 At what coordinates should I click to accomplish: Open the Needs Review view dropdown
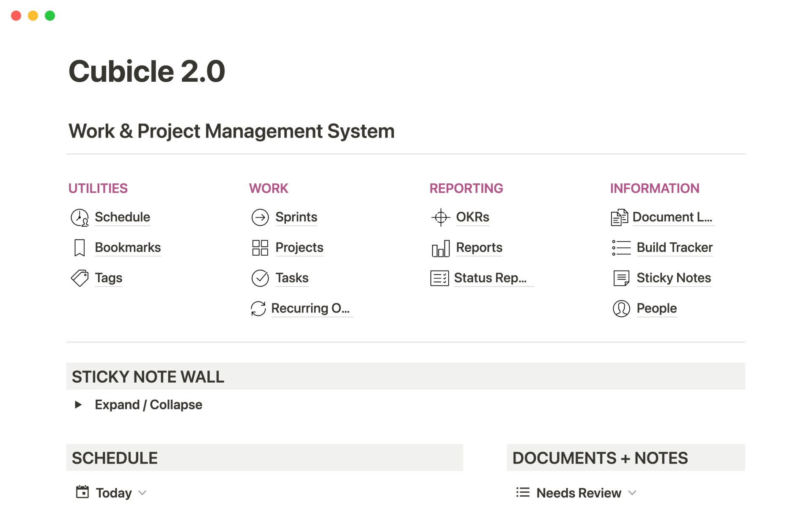tap(632, 493)
